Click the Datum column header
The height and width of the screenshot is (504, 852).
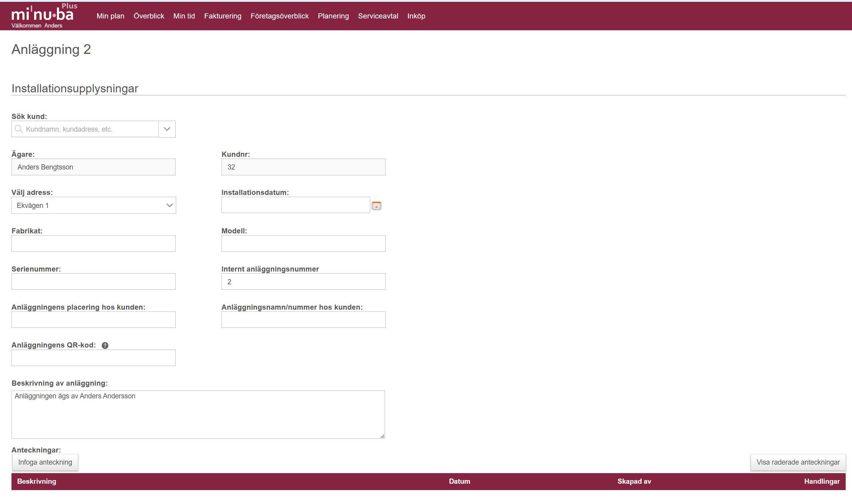(459, 482)
